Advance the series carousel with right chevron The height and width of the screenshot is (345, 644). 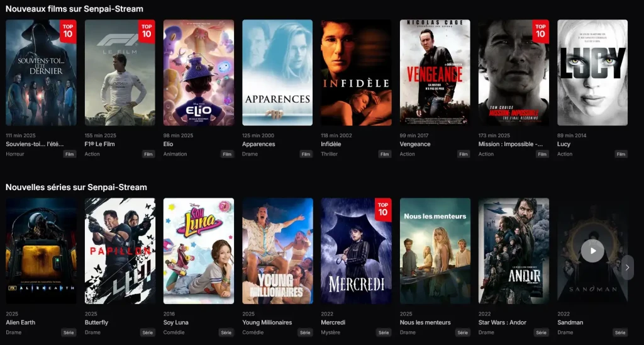(627, 268)
